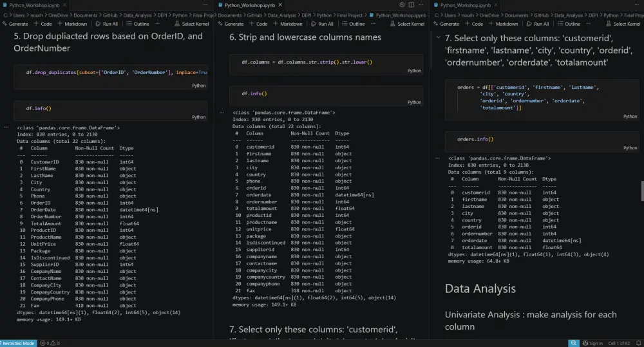Click Sign In in the status bar
644x347 pixels.
[592, 343]
